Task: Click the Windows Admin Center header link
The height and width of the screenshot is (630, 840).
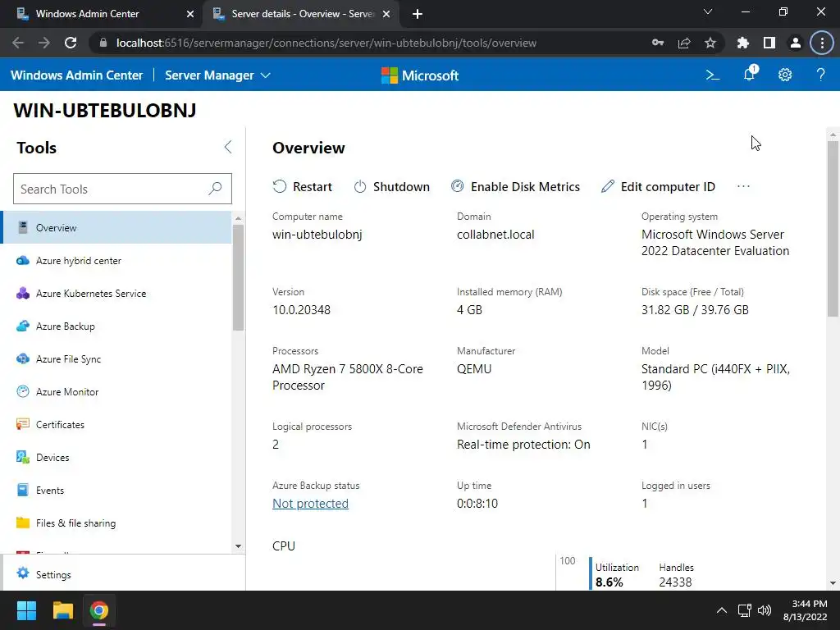Action: 76,75
